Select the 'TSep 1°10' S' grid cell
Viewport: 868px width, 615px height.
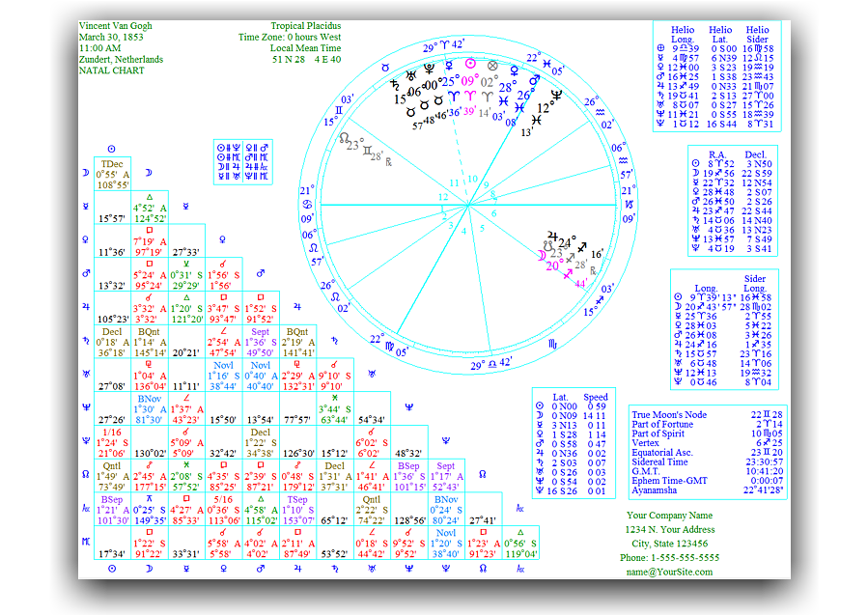(297, 509)
